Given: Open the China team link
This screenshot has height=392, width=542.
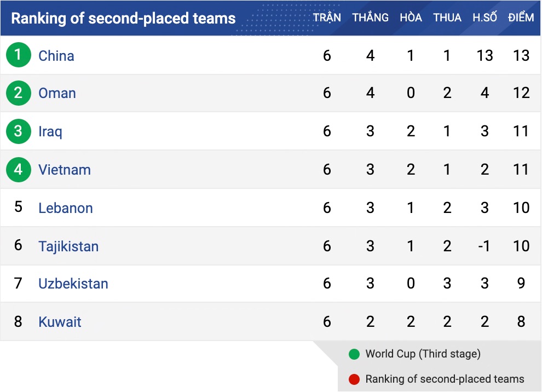Looking at the screenshot, I should tap(56, 56).
